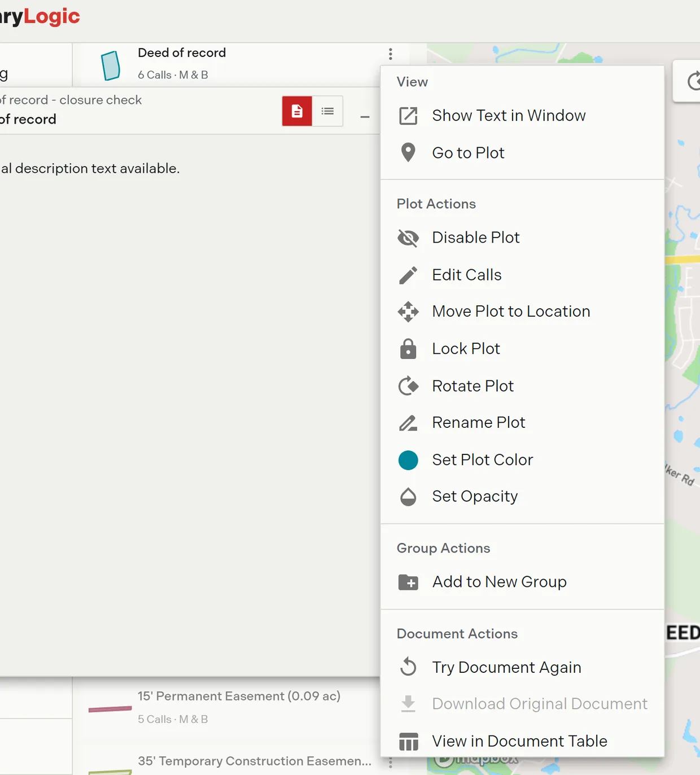Viewport: 700px width, 775px height.
Task: Select the Set Plot Color entry
Action: [522, 460]
